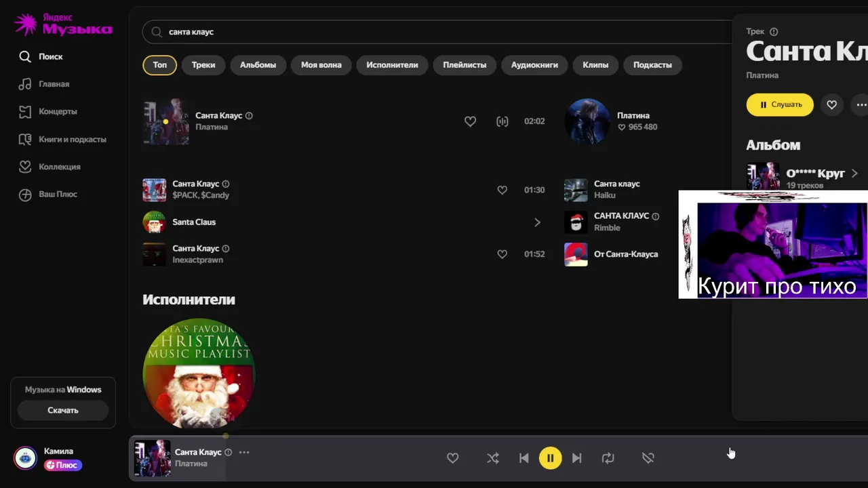Switch to the Подкасты tab

(652, 65)
